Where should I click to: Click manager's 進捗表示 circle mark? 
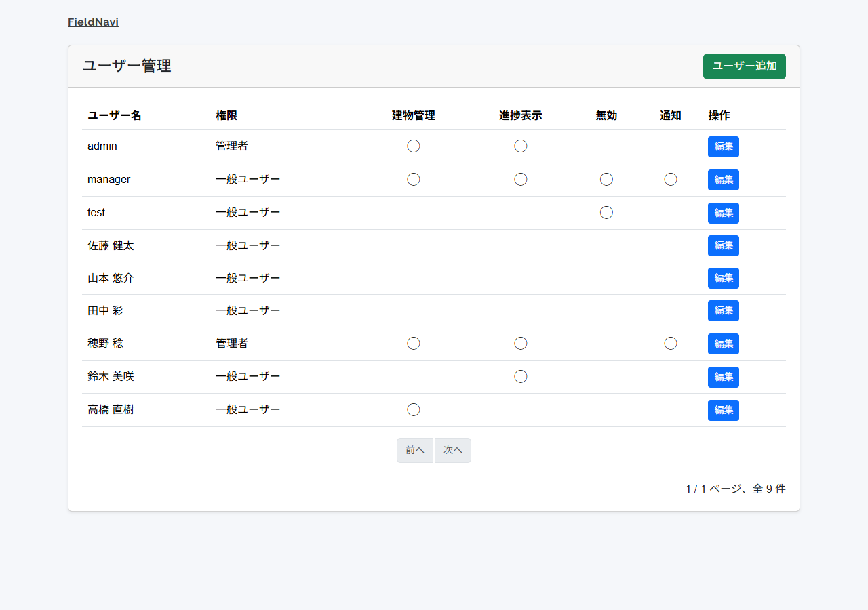click(x=521, y=179)
